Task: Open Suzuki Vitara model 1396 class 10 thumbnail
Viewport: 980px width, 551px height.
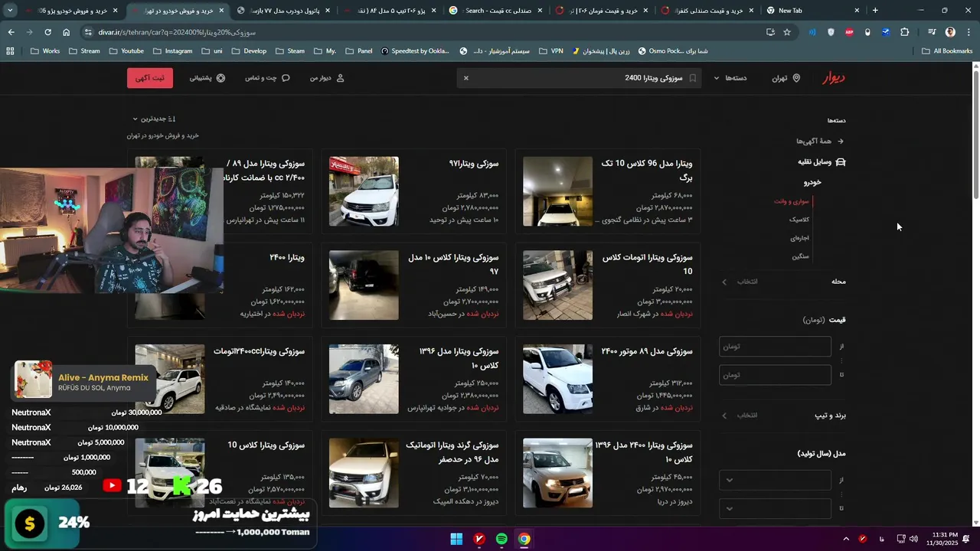Action: tap(364, 379)
